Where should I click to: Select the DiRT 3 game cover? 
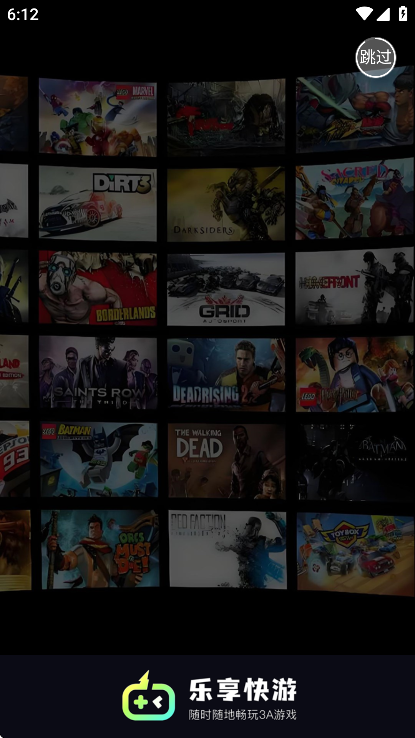pos(98,202)
